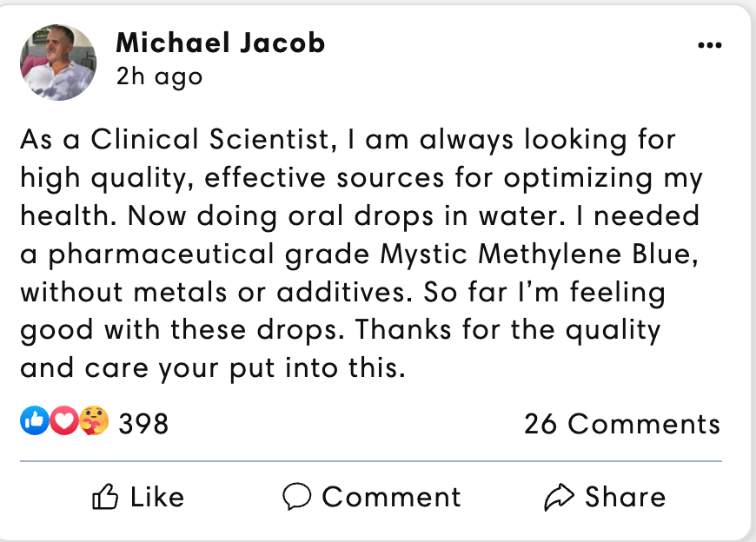Click the horizontal divider line above action buttons
Viewport: 756px width, 542px height.
(371, 461)
